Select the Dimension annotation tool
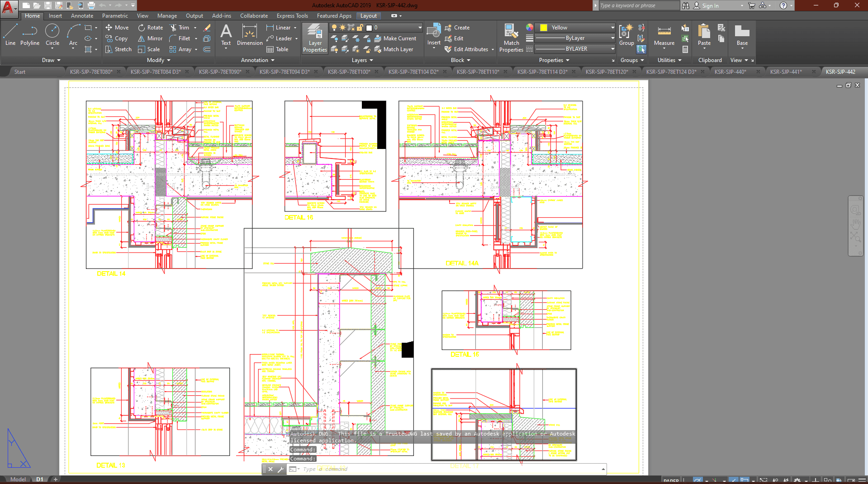 tap(249, 35)
